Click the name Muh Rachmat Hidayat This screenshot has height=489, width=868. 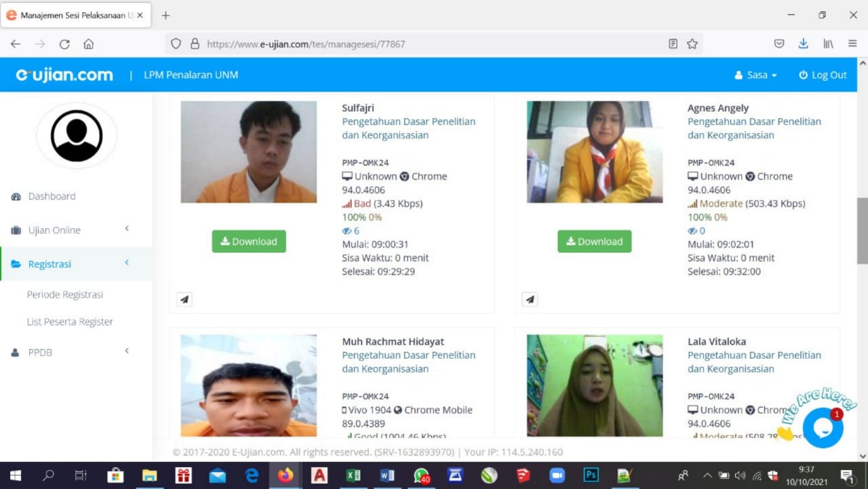pos(393,342)
